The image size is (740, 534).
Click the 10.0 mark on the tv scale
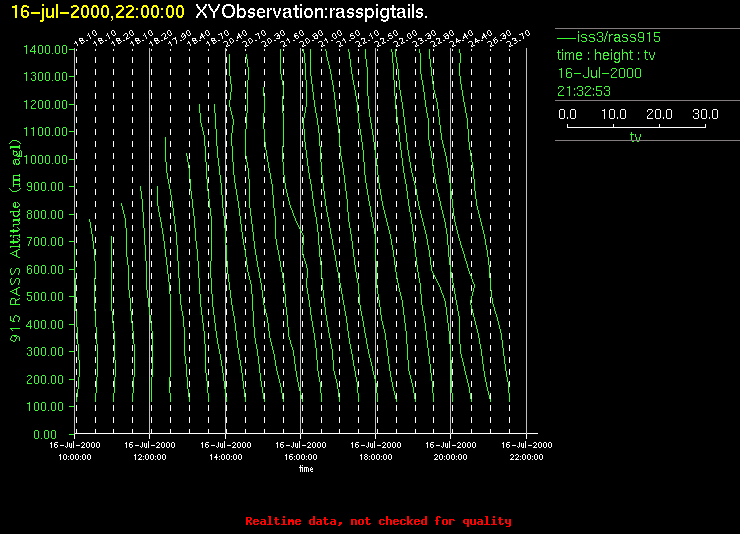[x=614, y=114]
